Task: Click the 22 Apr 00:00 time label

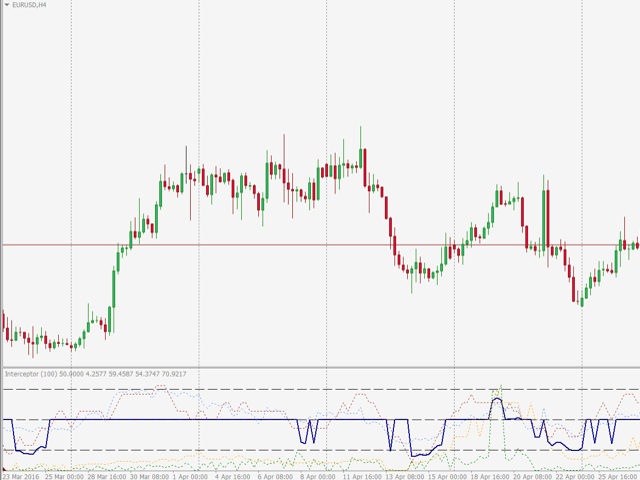Action: (x=577, y=475)
